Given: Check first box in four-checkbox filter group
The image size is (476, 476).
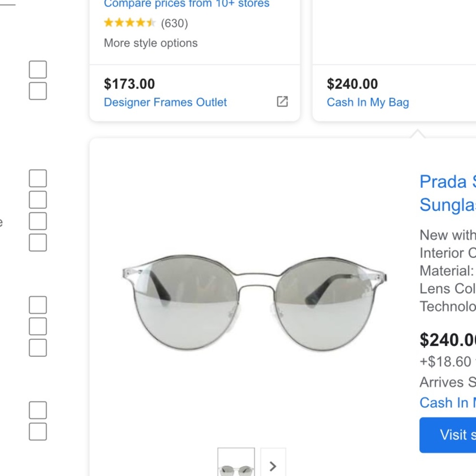Looking at the screenshot, I should click(x=38, y=178).
